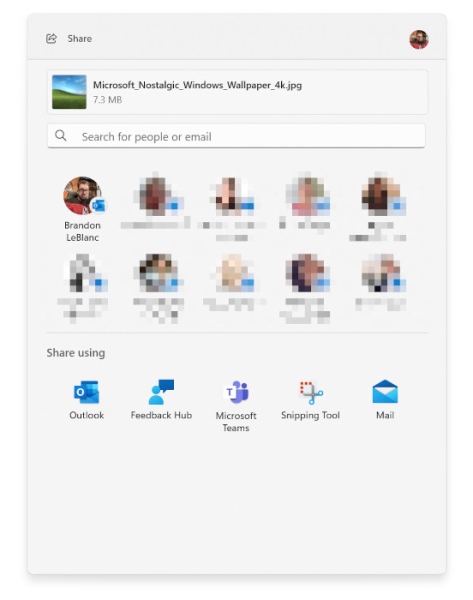Click the magnifier search icon
This screenshot has width=473, height=600.
60,135
